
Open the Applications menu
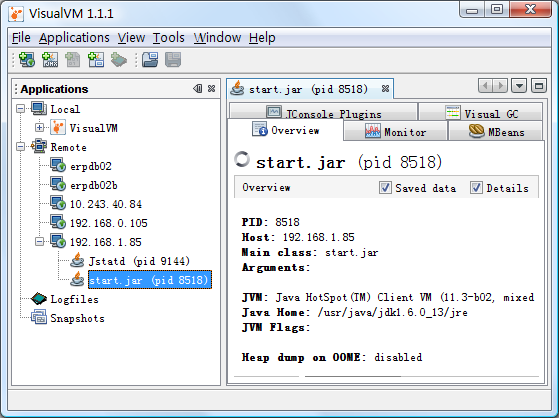point(74,37)
